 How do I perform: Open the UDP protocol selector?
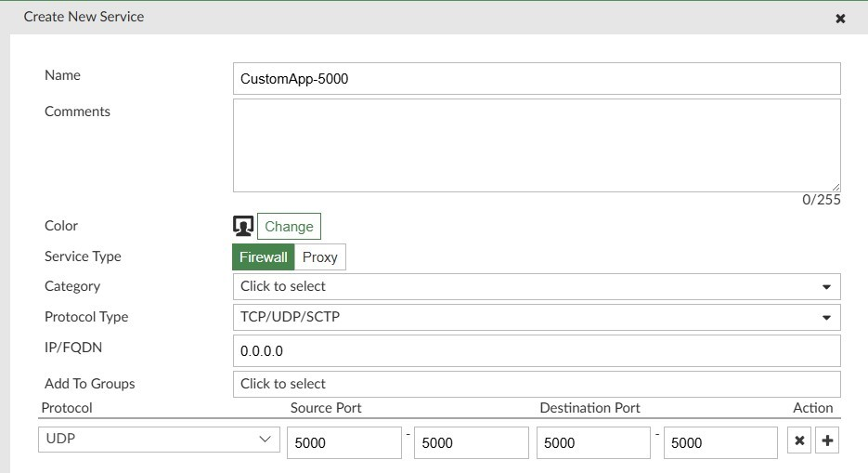pos(159,439)
